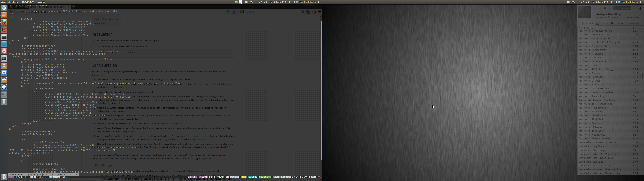Open the References link
The image size is (644, 181).
[99, 23]
